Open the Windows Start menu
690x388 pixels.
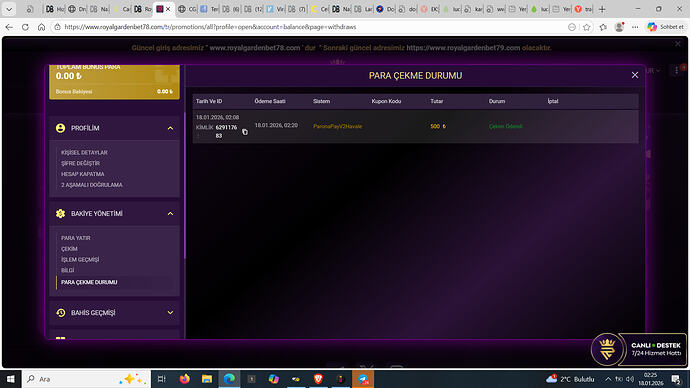(x=11, y=379)
